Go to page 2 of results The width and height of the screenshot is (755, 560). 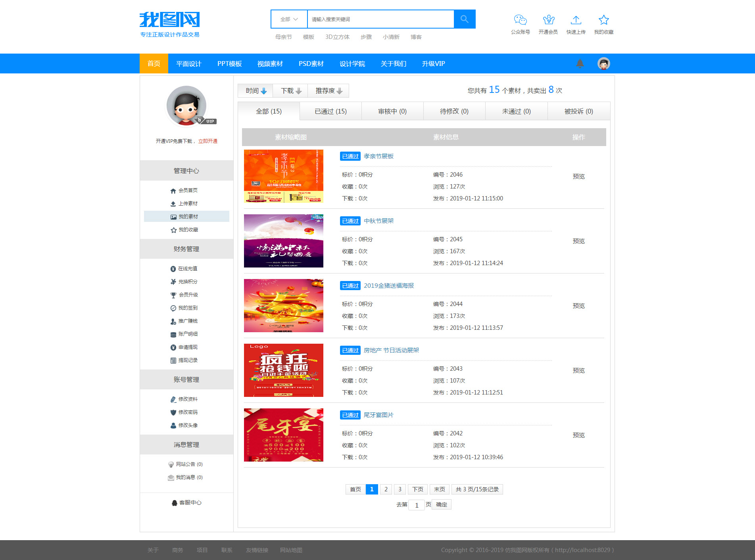point(386,489)
